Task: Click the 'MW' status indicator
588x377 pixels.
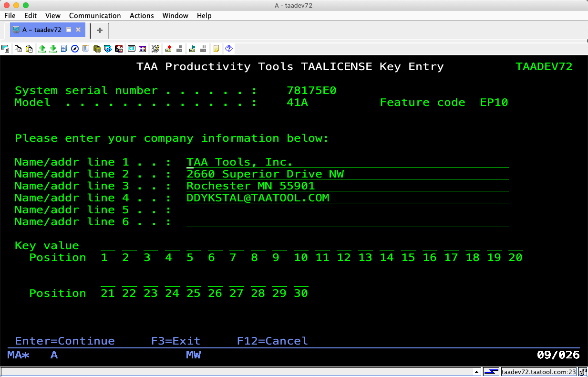Action: [x=193, y=355]
